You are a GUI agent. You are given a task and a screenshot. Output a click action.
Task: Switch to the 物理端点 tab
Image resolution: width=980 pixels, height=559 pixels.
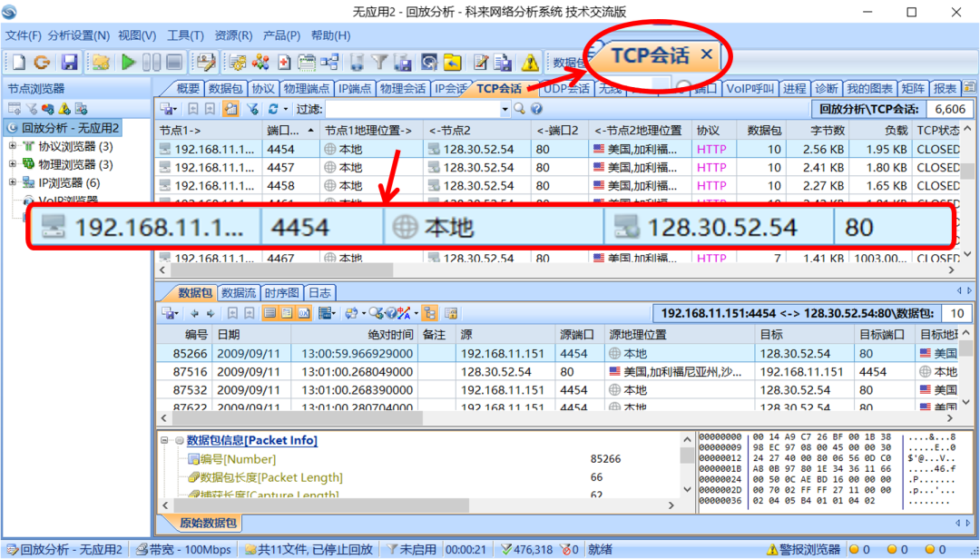click(x=306, y=89)
